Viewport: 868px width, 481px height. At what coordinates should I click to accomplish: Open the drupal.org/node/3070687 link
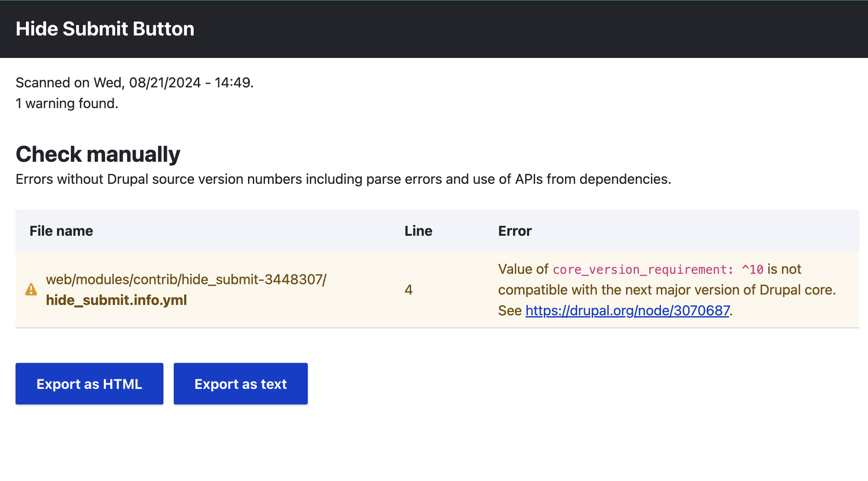(x=628, y=311)
